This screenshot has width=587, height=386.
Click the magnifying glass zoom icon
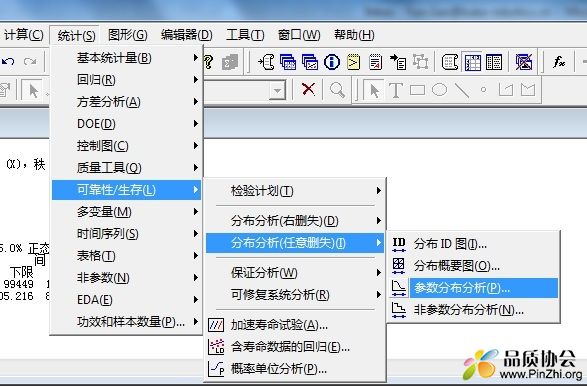point(337,90)
